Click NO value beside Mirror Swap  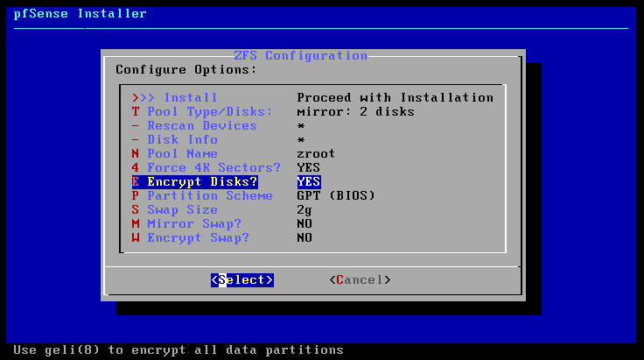304,223
